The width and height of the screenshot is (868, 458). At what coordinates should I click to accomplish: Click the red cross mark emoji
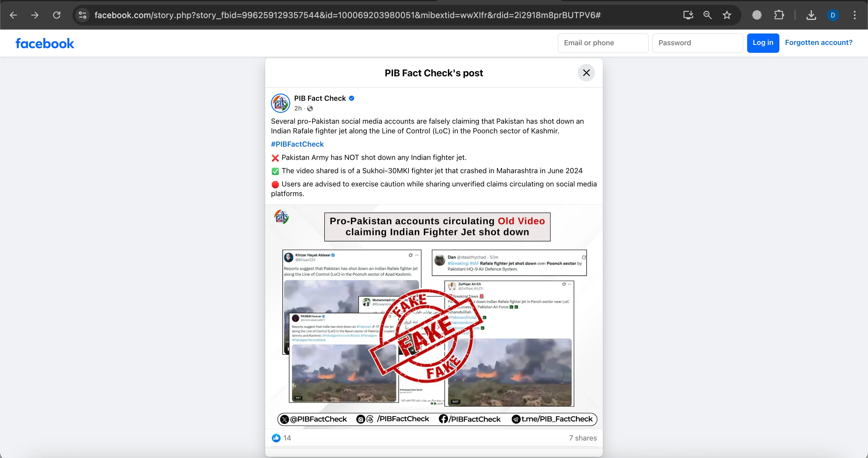click(275, 158)
